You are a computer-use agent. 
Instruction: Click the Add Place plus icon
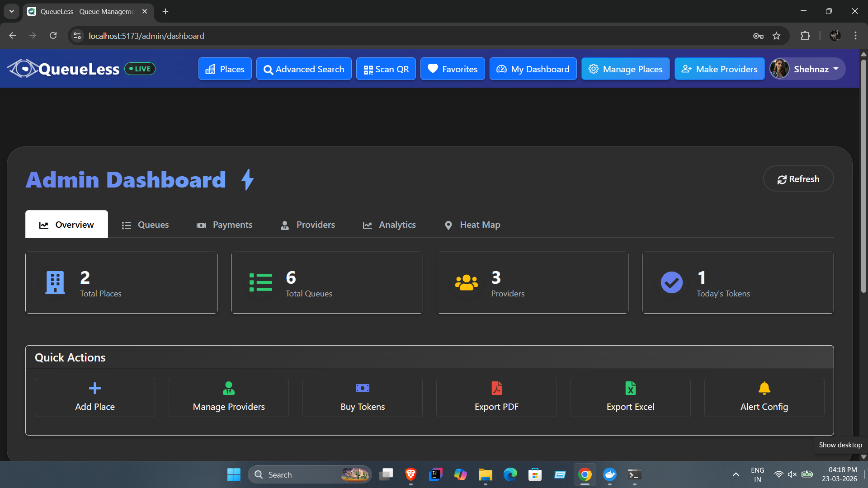(95, 388)
